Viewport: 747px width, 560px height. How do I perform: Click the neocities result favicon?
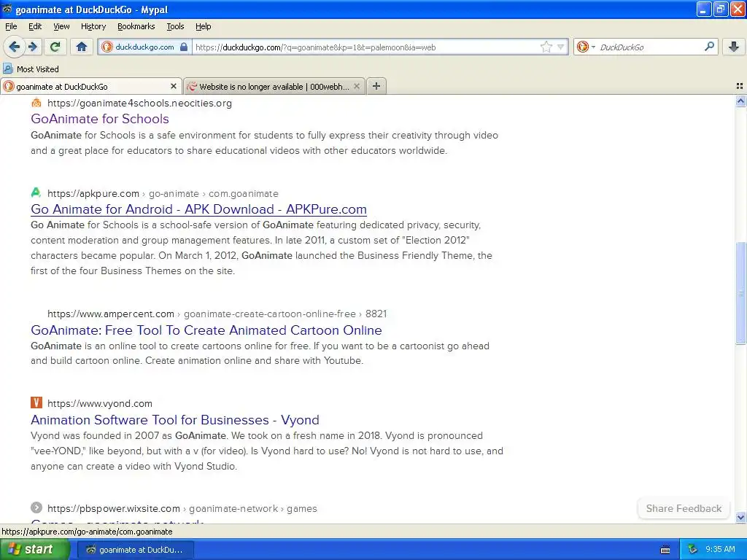36,102
